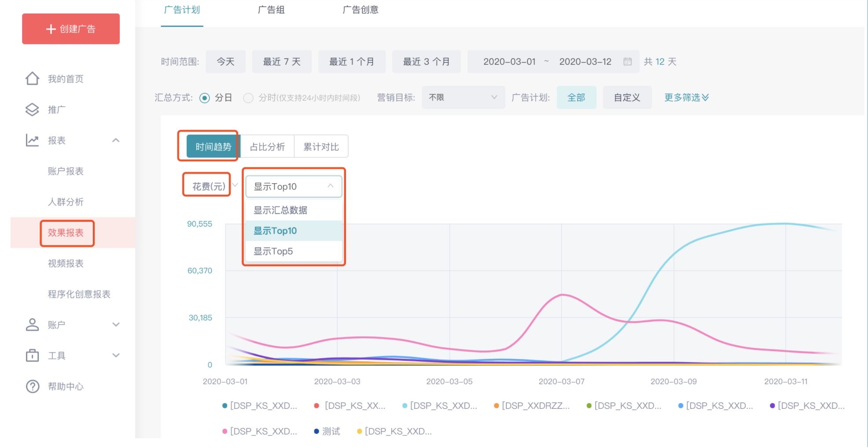868x448 pixels.
Task: Select the 分日 radio button
Action: tap(205, 98)
